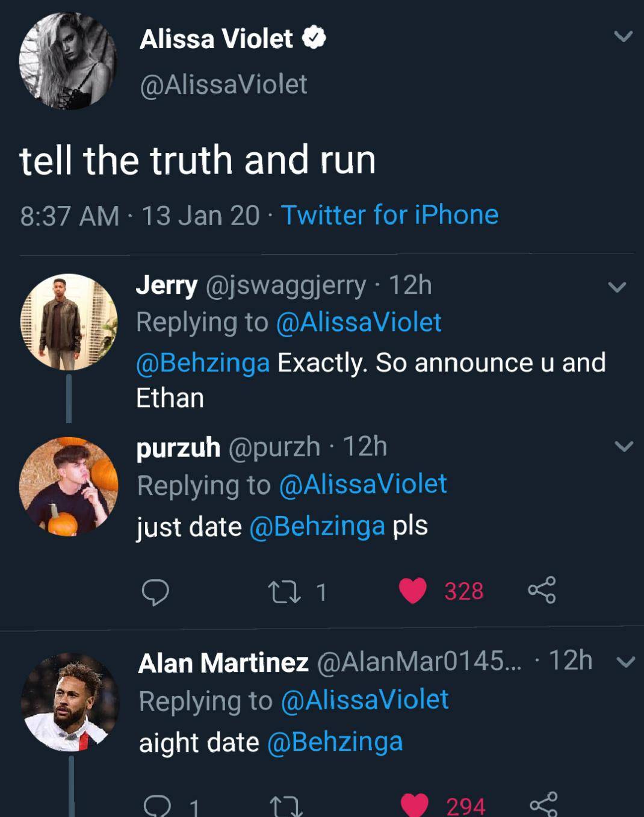Retweet Alan Martinez's reply
Viewport: 644px width, 817px height.
(x=286, y=806)
